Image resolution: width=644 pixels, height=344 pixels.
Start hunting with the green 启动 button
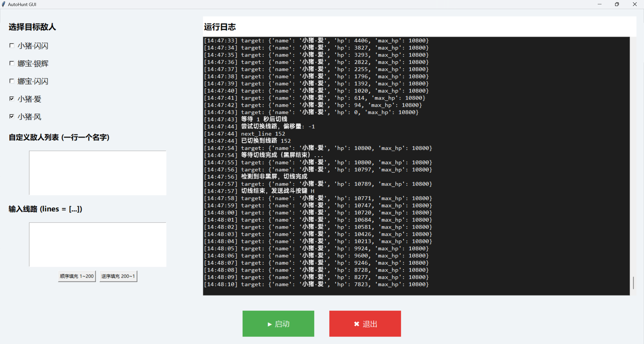coord(278,324)
